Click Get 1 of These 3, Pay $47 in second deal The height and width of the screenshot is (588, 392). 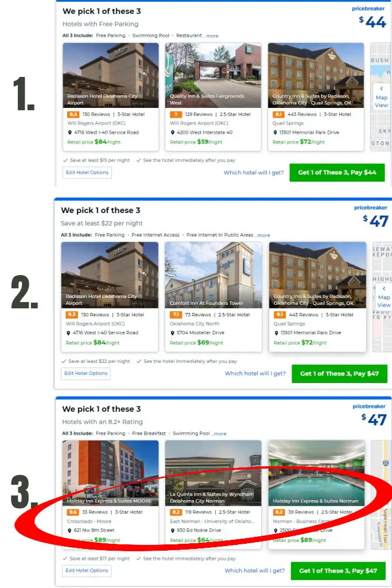tap(339, 373)
